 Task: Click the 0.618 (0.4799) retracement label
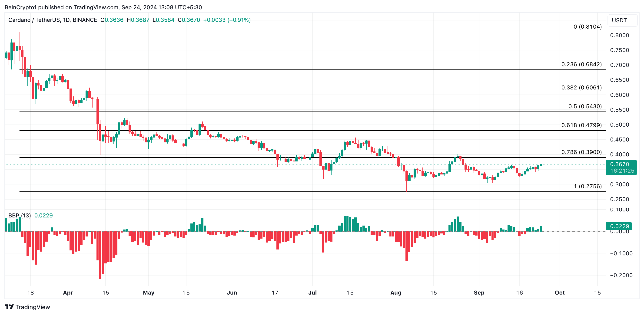coord(581,125)
